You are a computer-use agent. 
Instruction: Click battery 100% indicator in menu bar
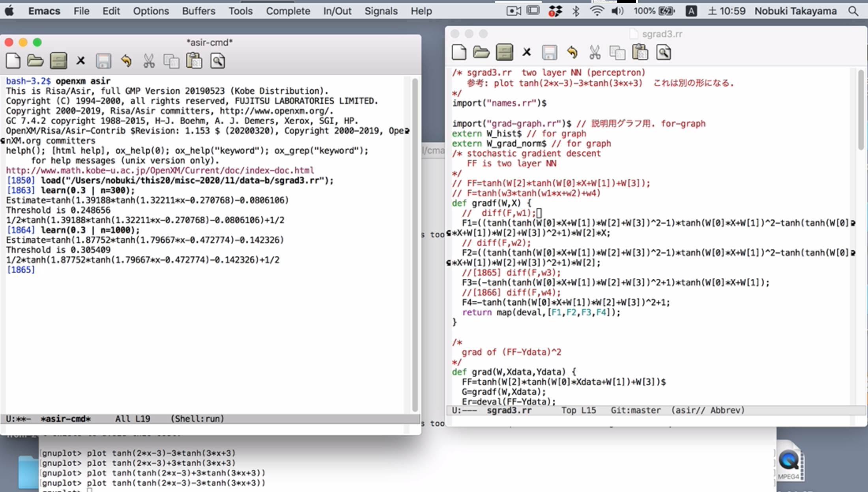pos(654,11)
